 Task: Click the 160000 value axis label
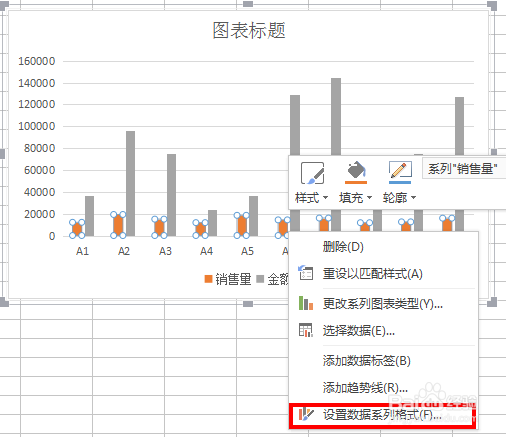click(37, 61)
